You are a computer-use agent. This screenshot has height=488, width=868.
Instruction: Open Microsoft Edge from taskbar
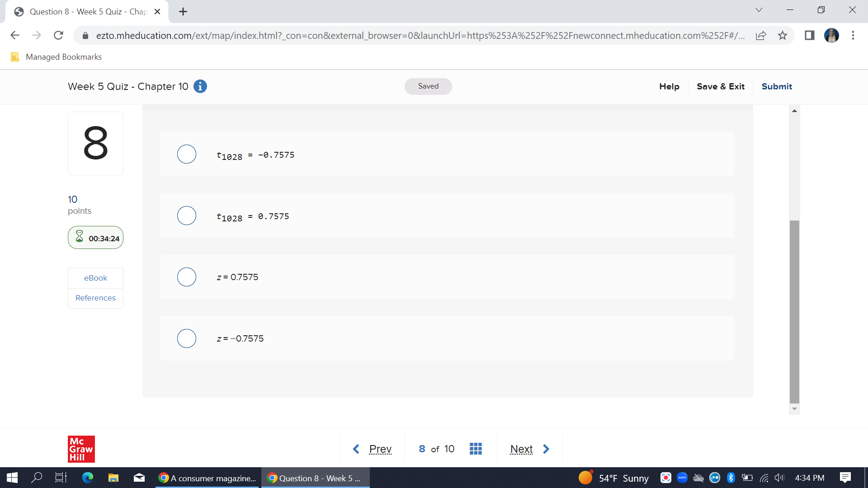pos(87,478)
